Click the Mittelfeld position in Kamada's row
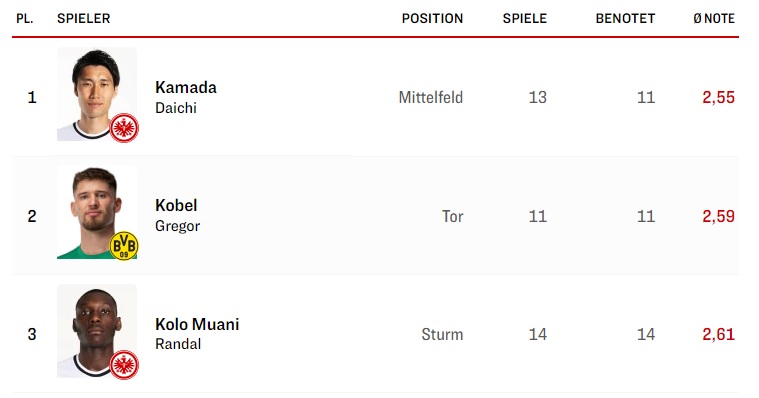 click(431, 97)
